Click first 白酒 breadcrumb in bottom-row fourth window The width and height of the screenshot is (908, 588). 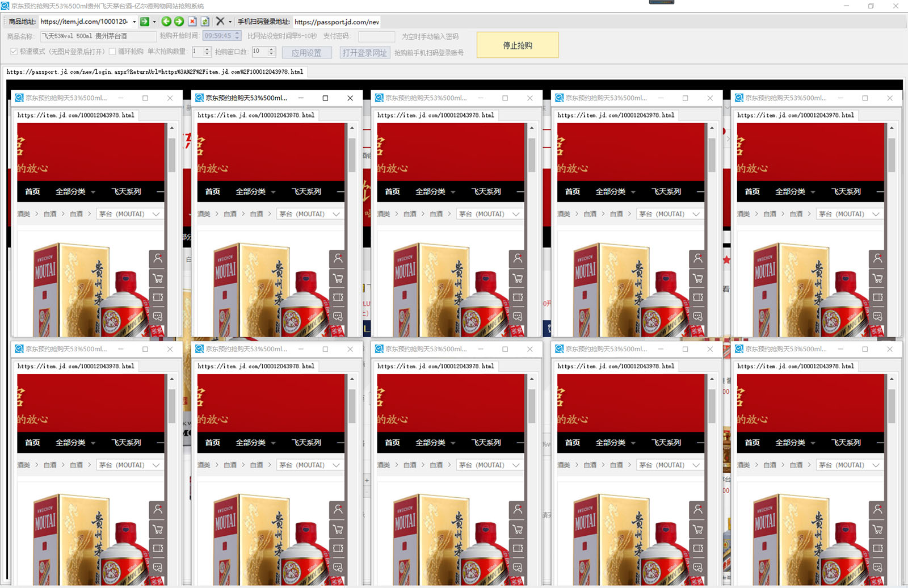point(590,465)
